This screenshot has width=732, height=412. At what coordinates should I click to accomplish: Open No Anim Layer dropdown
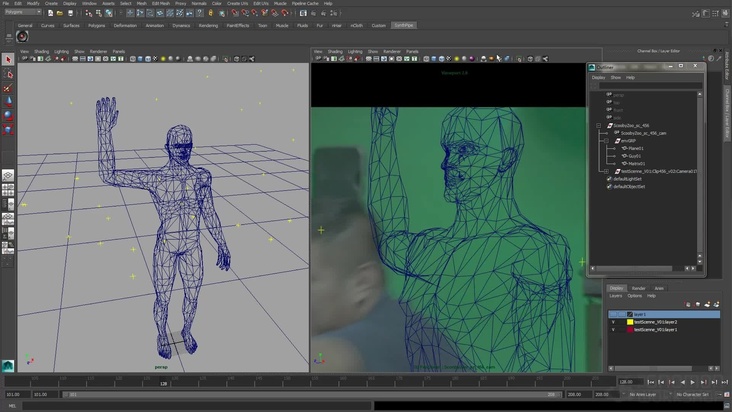click(642, 395)
